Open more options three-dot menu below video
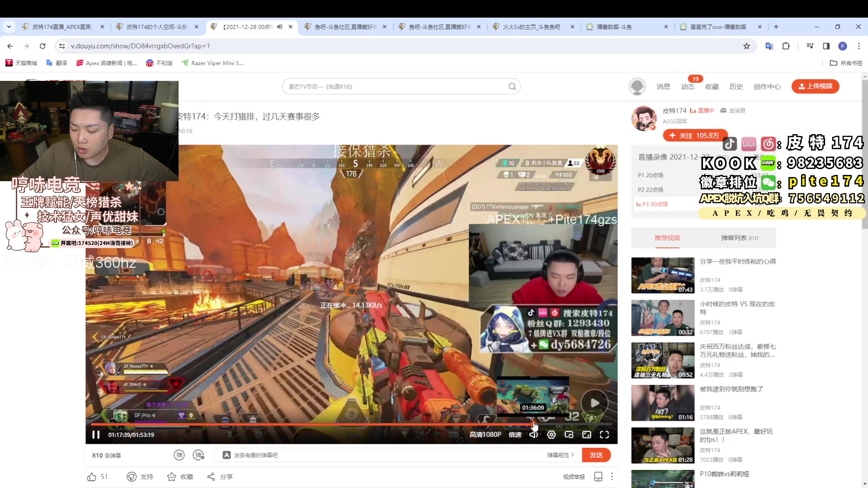This screenshot has height=488, width=868. click(x=612, y=477)
